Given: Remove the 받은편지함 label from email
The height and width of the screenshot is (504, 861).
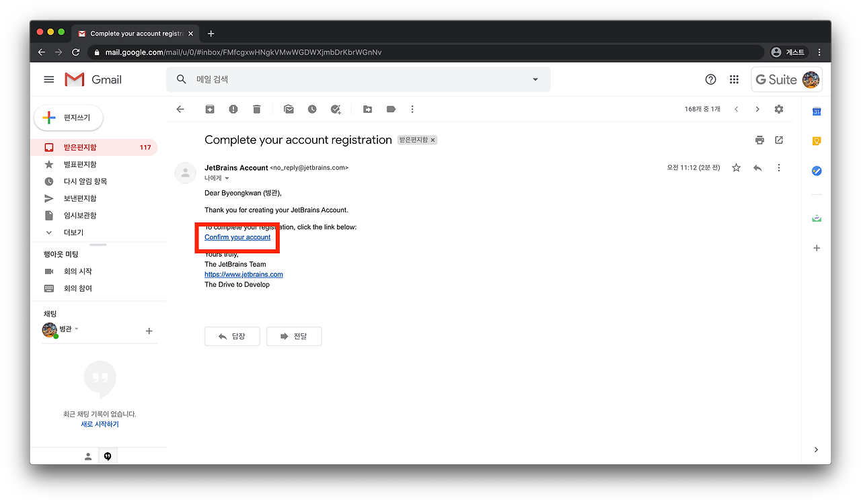Looking at the screenshot, I should pos(433,140).
